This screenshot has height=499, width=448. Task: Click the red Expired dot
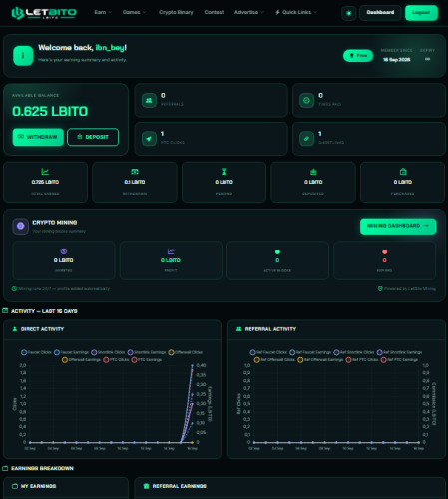384,251
